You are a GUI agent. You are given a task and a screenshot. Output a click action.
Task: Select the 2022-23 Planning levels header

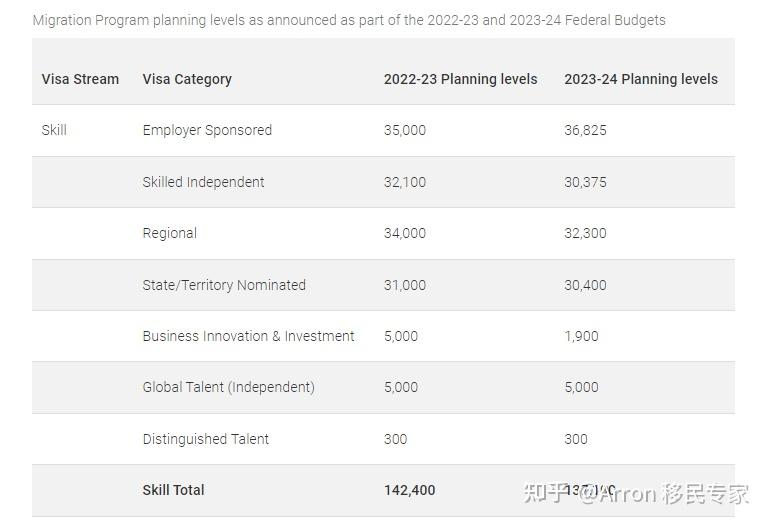460,79
